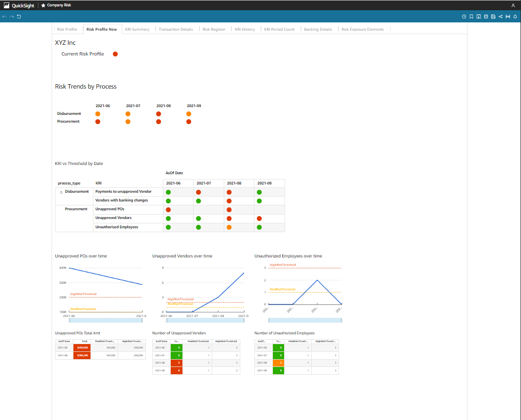Click the Current Risk Profile red indicator
The width and height of the screenshot is (521, 420).
pyautogui.click(x=115, y=54)
